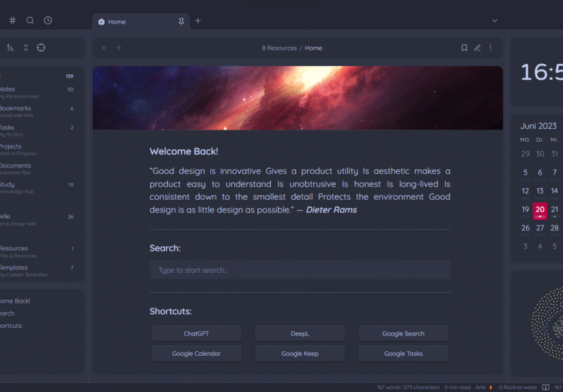Switch to edit mode with pencil icon

(x=477, y=48)
